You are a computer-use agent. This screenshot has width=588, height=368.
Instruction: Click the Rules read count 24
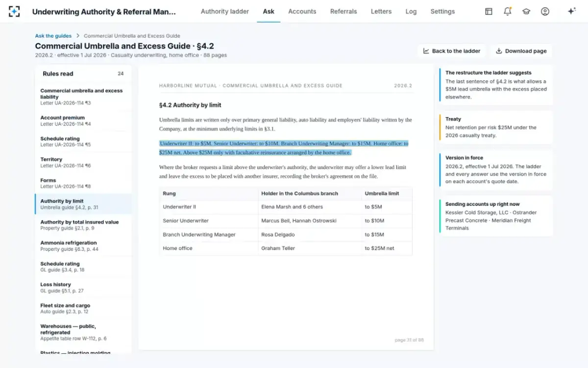(x=121, y=74)
